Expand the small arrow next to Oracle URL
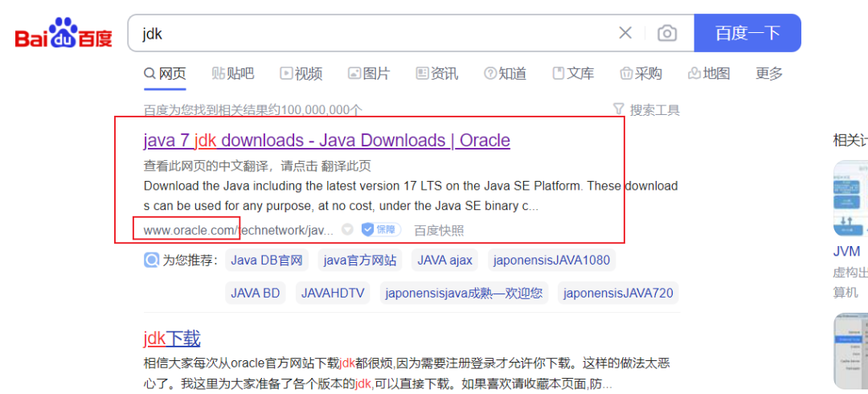 (x=347, y=229)
